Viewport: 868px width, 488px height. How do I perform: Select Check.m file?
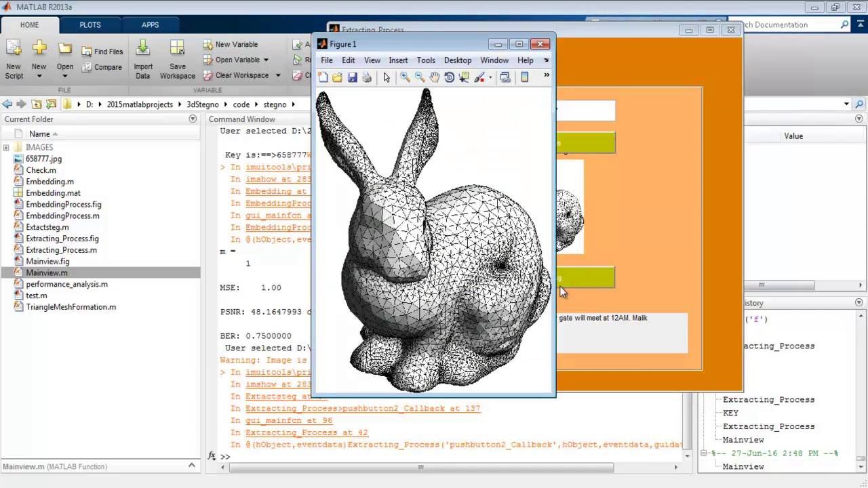coord(41,170)
